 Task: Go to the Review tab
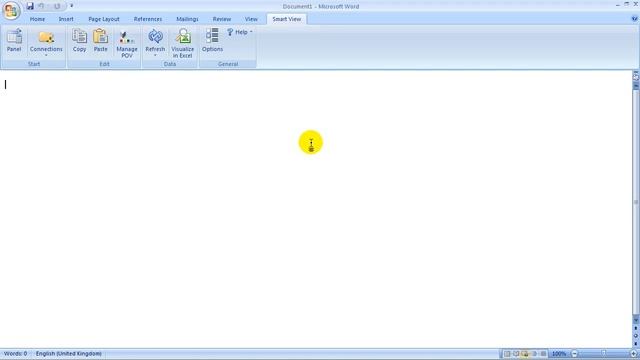click(x=222, y=19)
